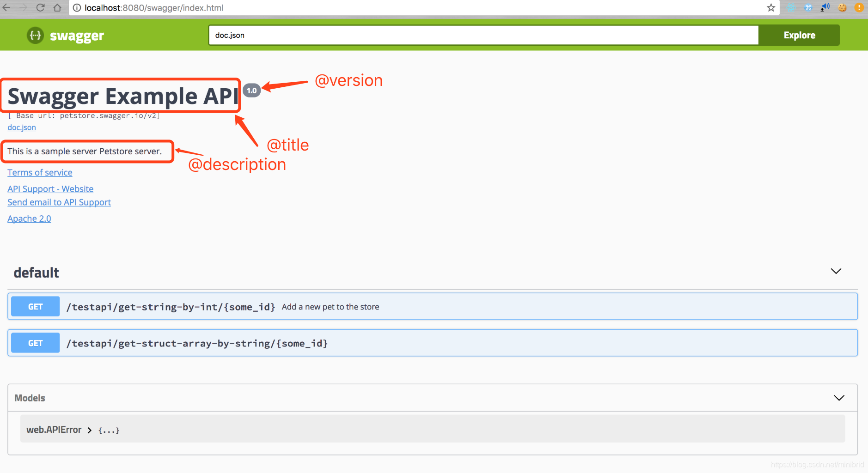The height and width of the screenshot is (473, 868).
Task: Click Send email to API Support
Action: coord(59,202)
